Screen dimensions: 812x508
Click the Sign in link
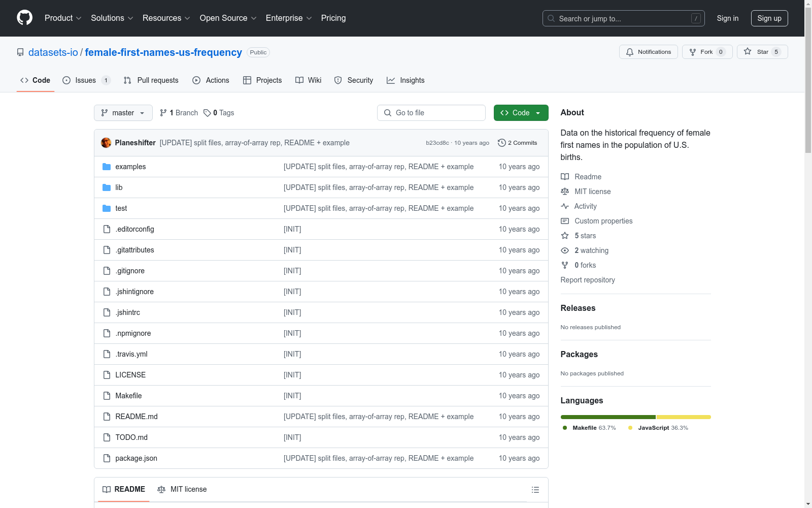[x=728, y=18]
